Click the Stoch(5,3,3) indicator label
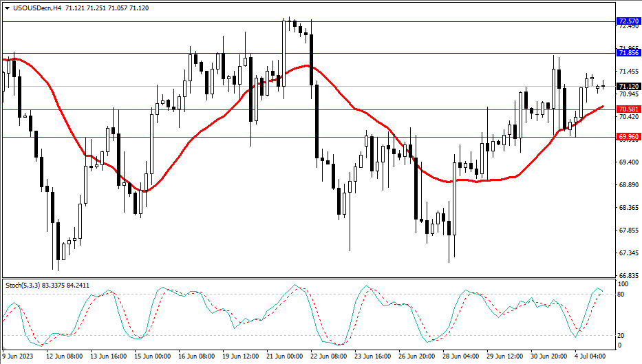This screenshot has width=642, height=364. pos(28,284)
